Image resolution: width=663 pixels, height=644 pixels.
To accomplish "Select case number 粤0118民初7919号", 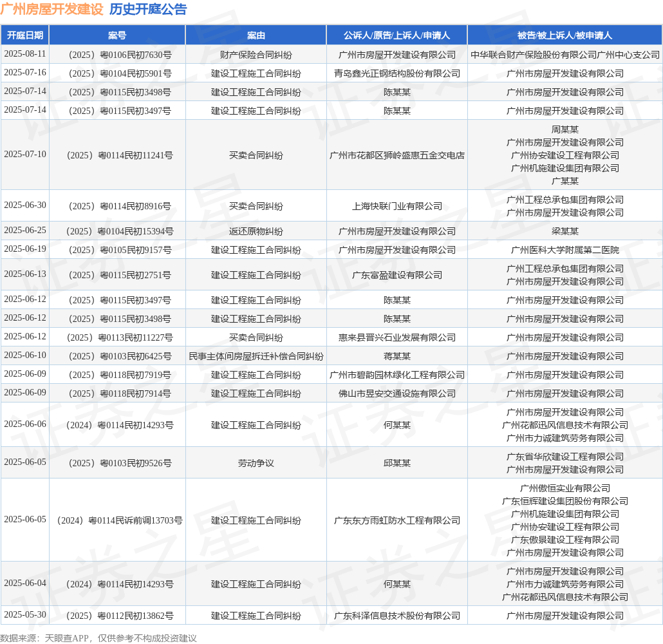I will pos(120,375).
